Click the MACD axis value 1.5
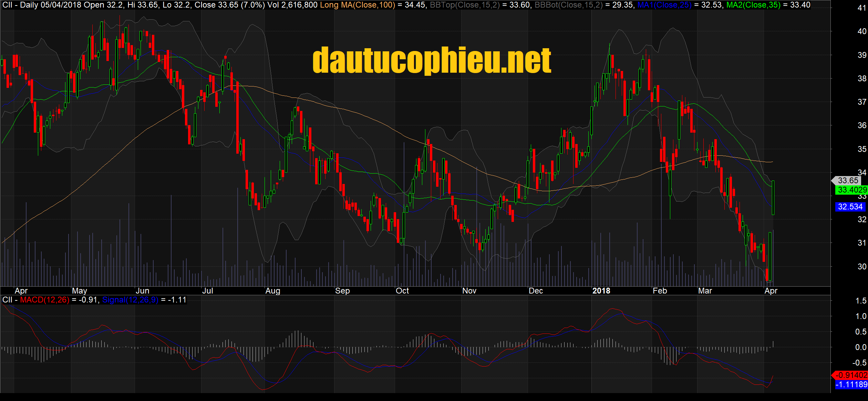 861,301
